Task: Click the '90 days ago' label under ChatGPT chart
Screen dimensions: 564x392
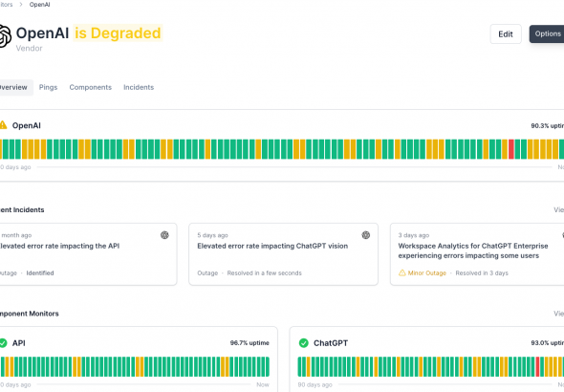Action: coord(315,384)
